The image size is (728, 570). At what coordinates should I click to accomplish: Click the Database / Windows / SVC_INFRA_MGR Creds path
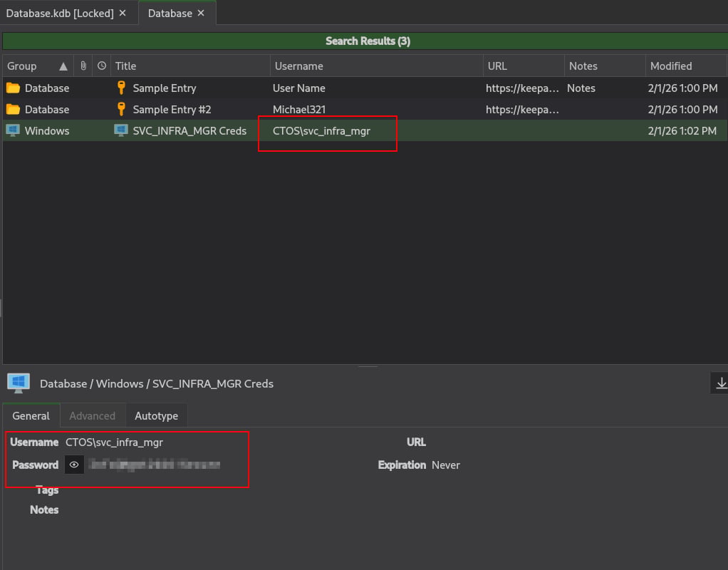pos(157,384)
